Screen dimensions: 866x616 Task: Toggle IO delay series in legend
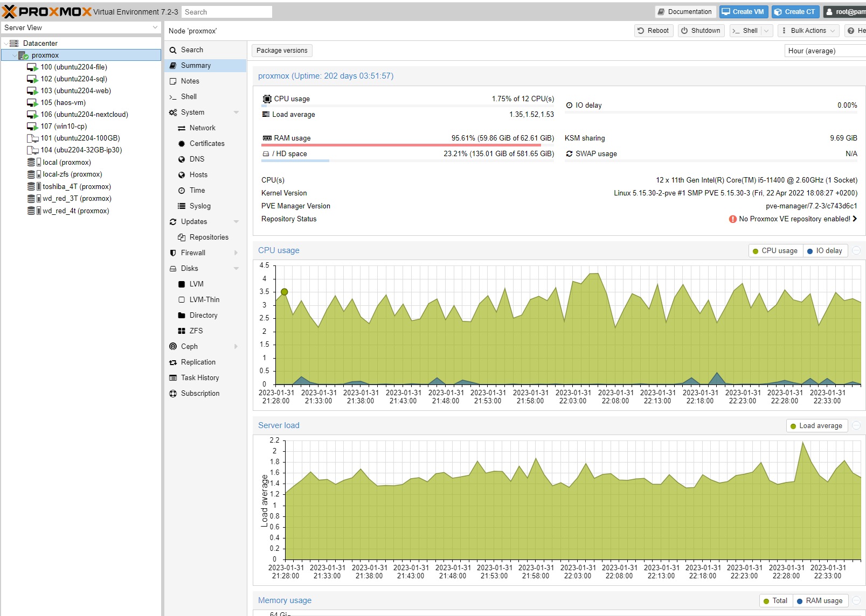(825, 251)
